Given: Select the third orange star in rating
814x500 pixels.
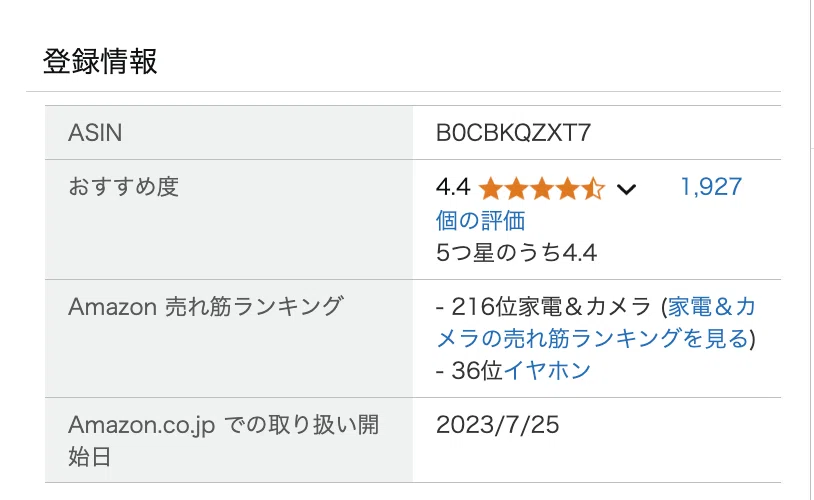Looking at the screenshot, I should point(541,188).
